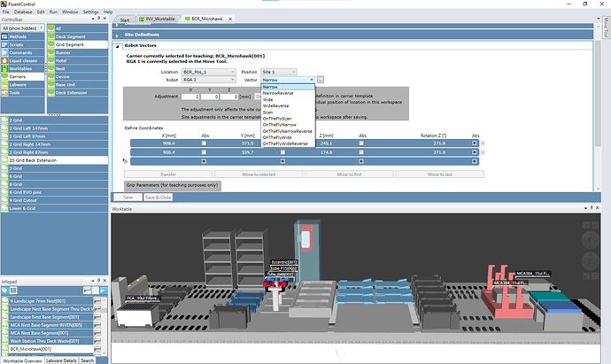Filter carriers by Base Unit
The height and width of the screenshot is (364, 611).
coord(78,84)
